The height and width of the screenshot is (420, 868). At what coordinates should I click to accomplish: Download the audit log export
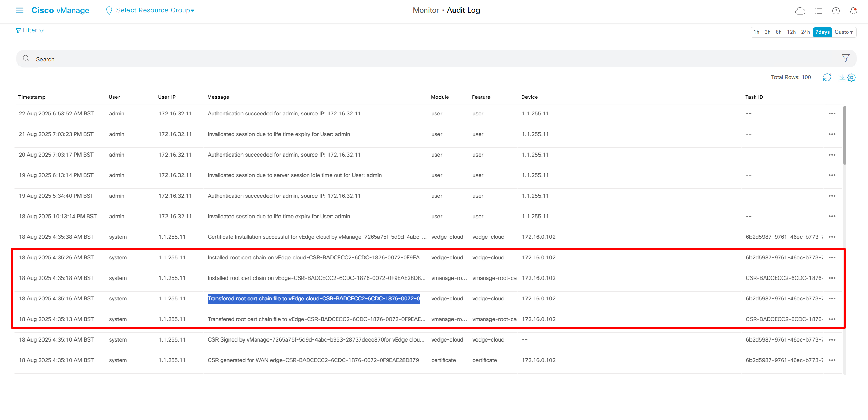pos(842,77)
